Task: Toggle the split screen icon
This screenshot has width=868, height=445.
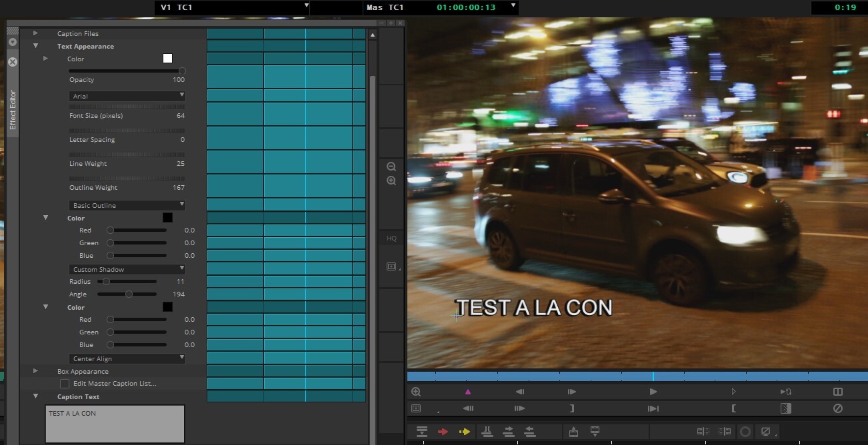Action: pos(838,392)
